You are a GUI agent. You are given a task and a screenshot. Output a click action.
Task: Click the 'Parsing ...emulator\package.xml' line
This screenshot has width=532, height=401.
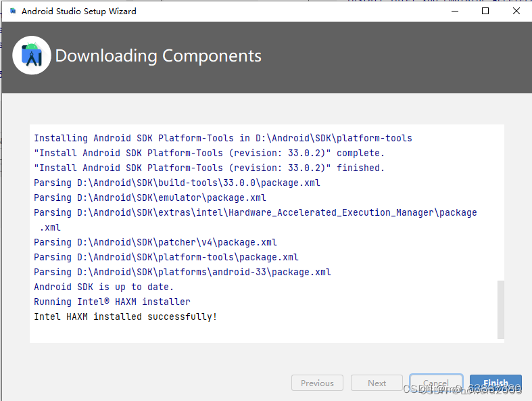point(149,198)
